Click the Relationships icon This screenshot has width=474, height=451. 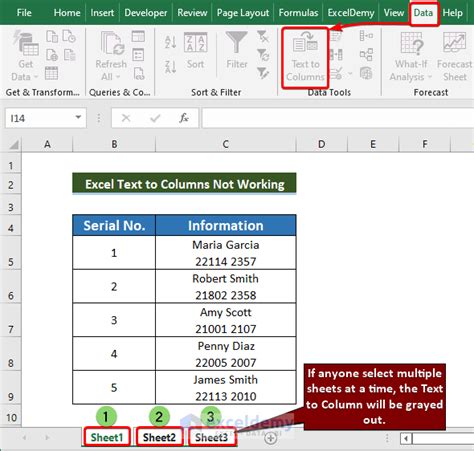(x=366, y=55)
